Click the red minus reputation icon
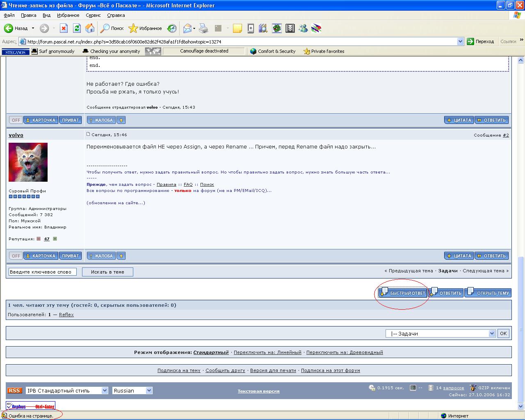This screenshot has height=420, width=525. [x=39, y=239]
